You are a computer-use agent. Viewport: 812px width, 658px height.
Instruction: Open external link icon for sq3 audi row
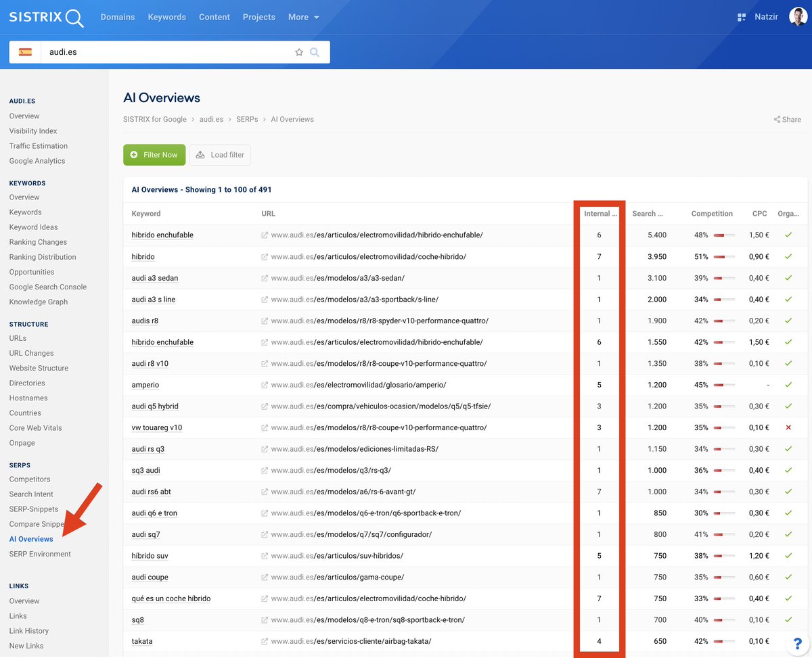(265, 470)
